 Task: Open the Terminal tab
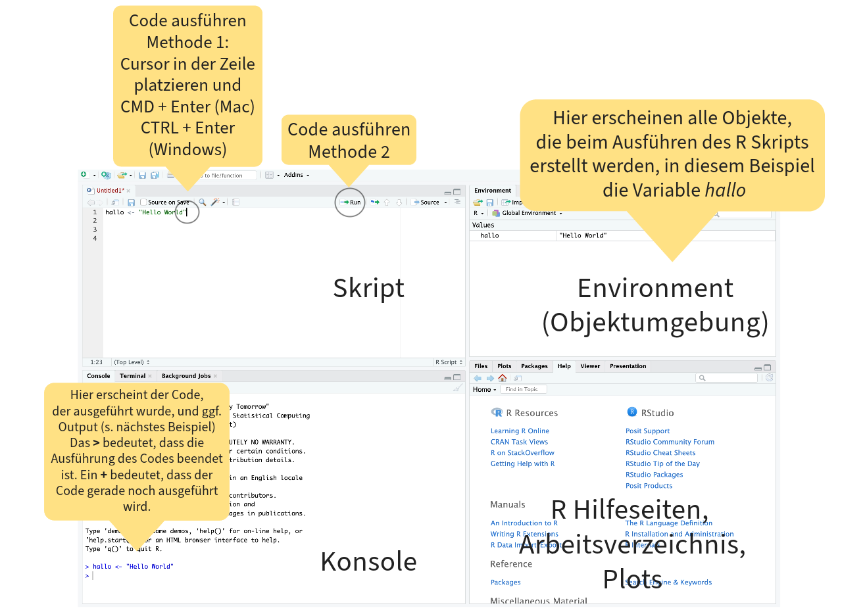pos(132,376)
